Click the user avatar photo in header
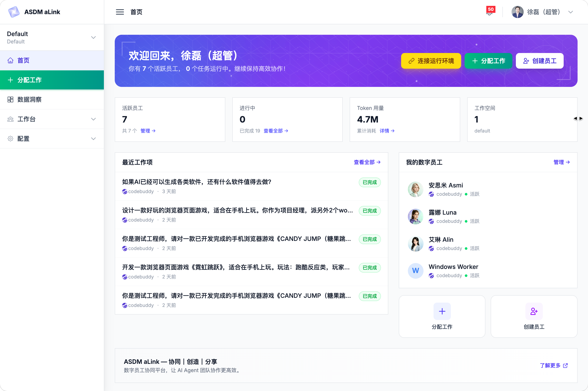The width and height of the screenshot is (588, 391). [517, 12]
